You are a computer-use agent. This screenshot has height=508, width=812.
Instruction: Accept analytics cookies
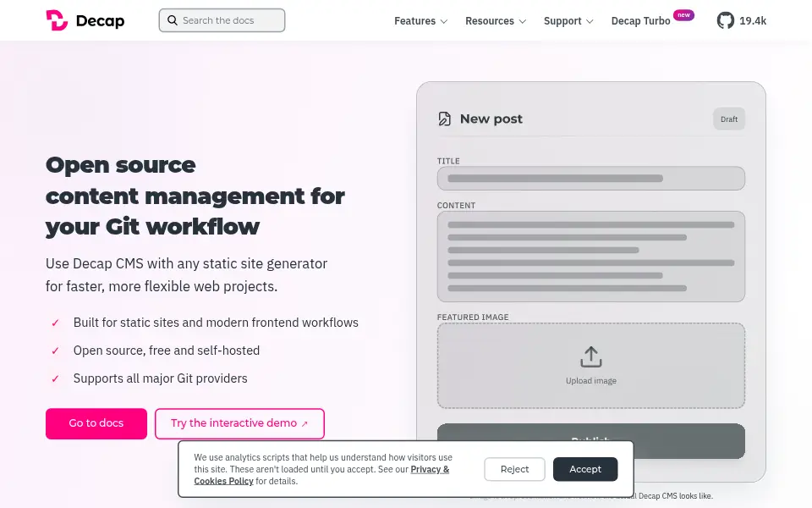(x=585, y=469)
